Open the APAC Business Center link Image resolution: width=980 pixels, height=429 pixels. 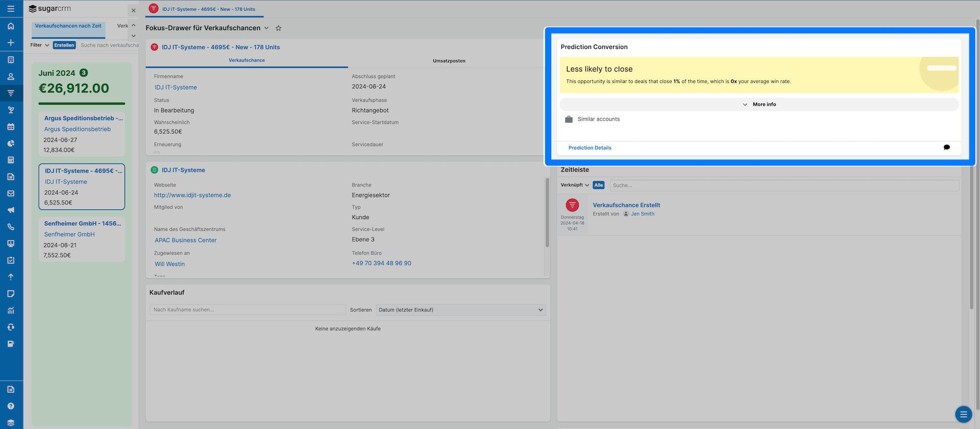(x=186, y=240)
